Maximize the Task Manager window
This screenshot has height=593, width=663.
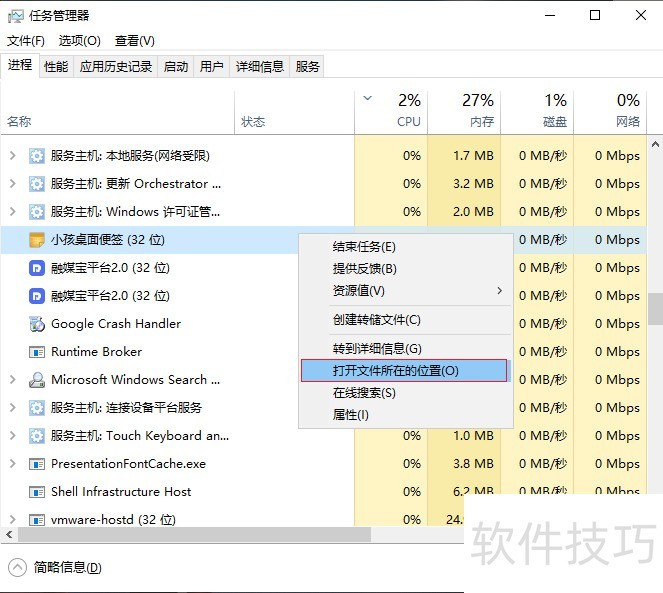pyautogui.click(x=595, y=16)
